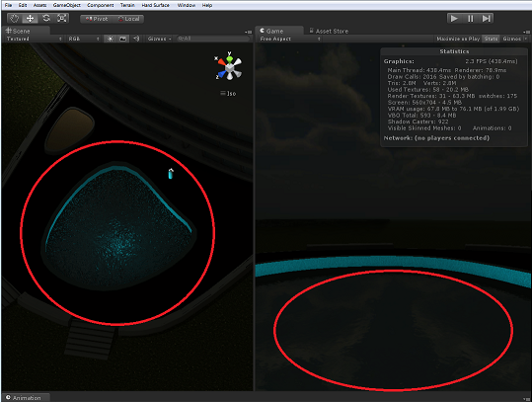This screenshot has height=402, width=532.
Task: Select the Hand pan tool
Action: click(14, 19)
